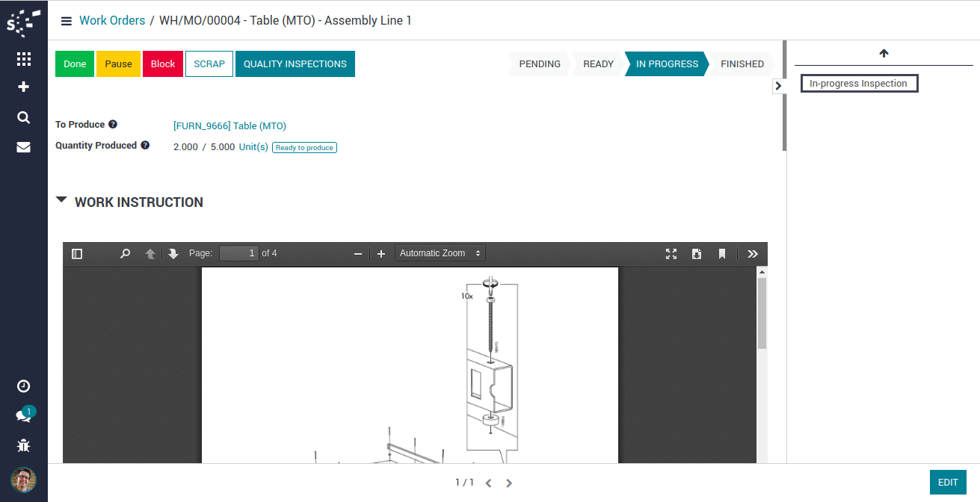Select the Ready status stage
Image resolution: width=980 pixels, height=502 pixels.
point(598,64)
